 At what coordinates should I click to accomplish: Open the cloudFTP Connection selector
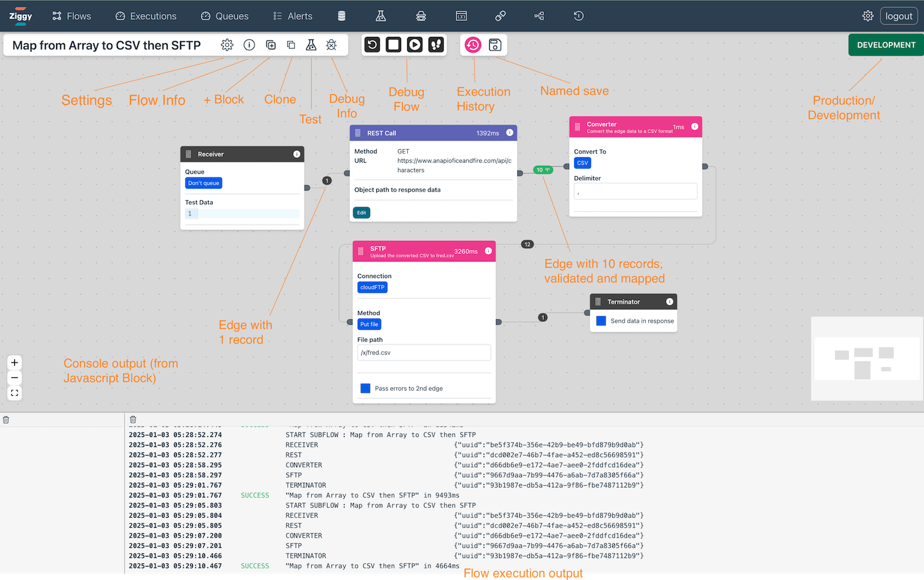tap(372, 287)
